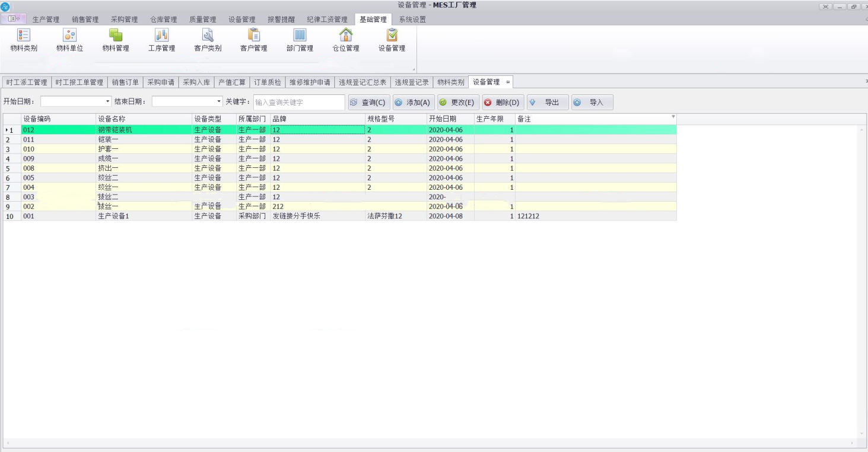Click the 关键字 keyword search field

[298, 103]
